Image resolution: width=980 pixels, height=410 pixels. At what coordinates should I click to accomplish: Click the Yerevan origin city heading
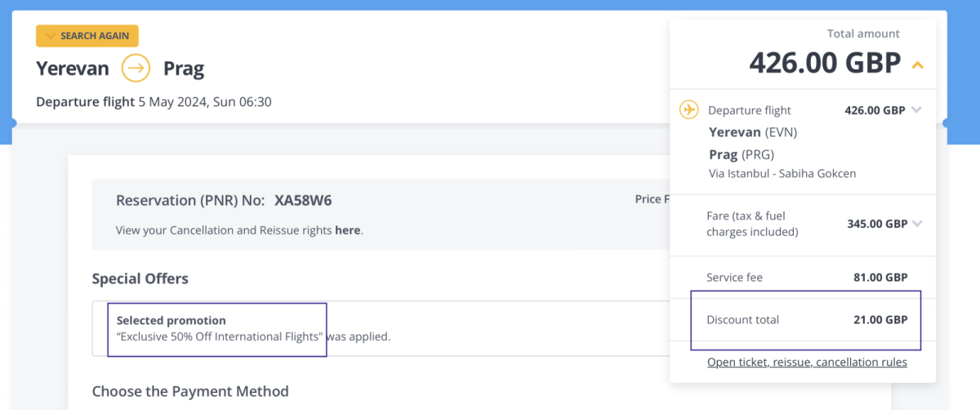tap(73, 68)
